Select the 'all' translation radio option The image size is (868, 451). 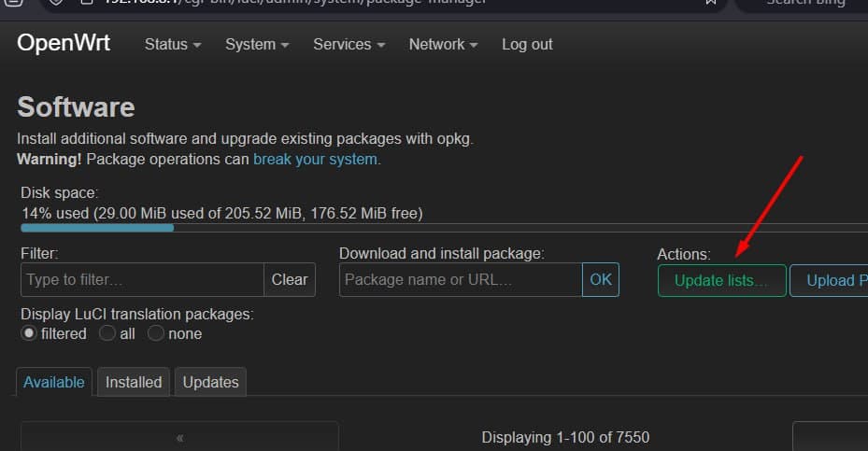point(107,333)
